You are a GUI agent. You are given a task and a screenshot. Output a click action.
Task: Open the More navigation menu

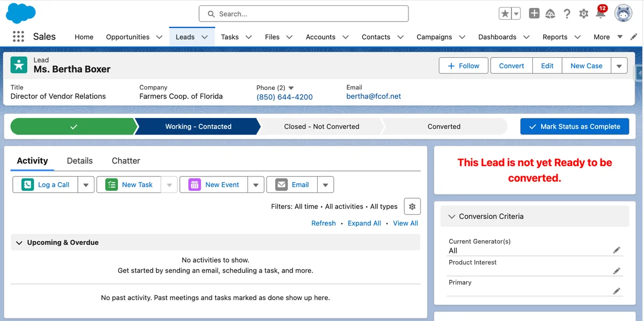(608, 37)
